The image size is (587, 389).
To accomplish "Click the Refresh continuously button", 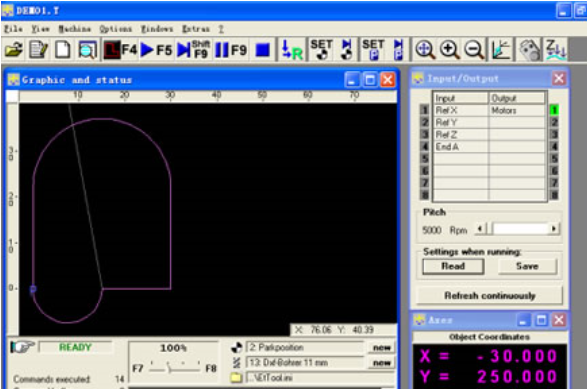I will [x=490, y=296].
